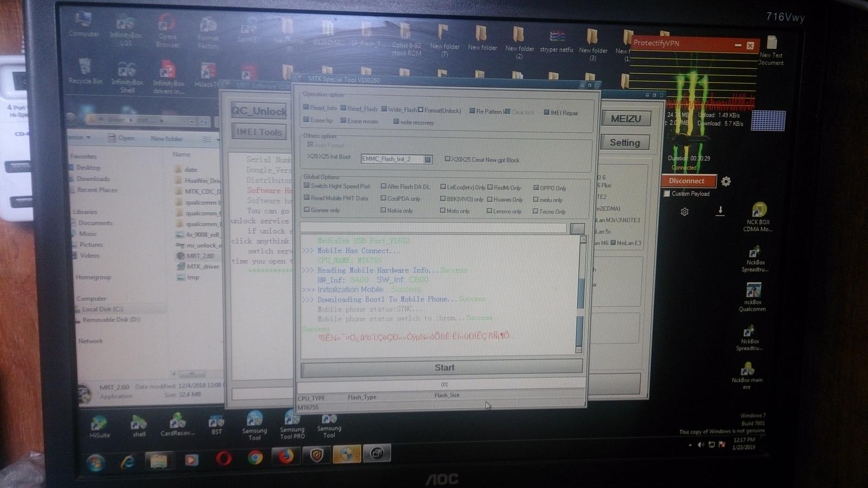Open the InfinityBox Shell shortcut

tap(127, 77)
